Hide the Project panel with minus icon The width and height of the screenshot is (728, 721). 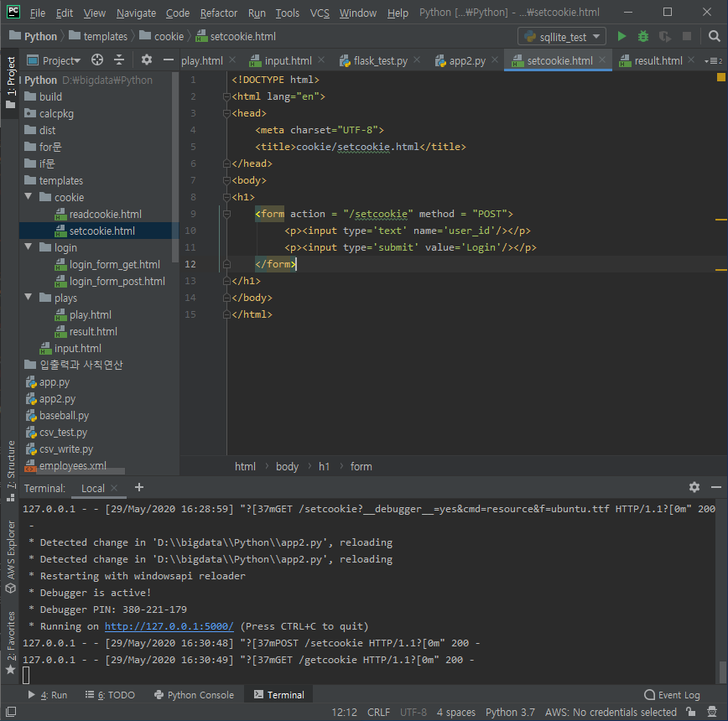pyautogui.click(x=169, y=60)
